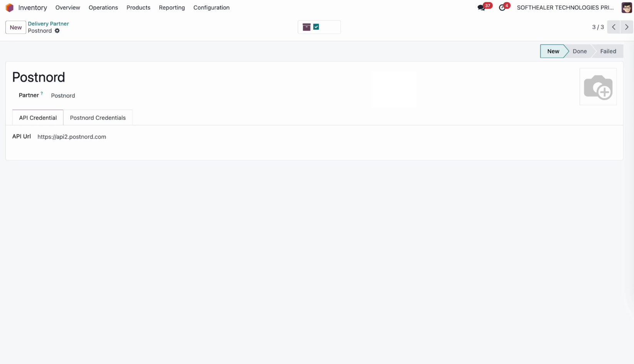Click the Partner field help question mark
This screenshot has width=634, height=364.
pyautogui.click(x=42, y=93)
